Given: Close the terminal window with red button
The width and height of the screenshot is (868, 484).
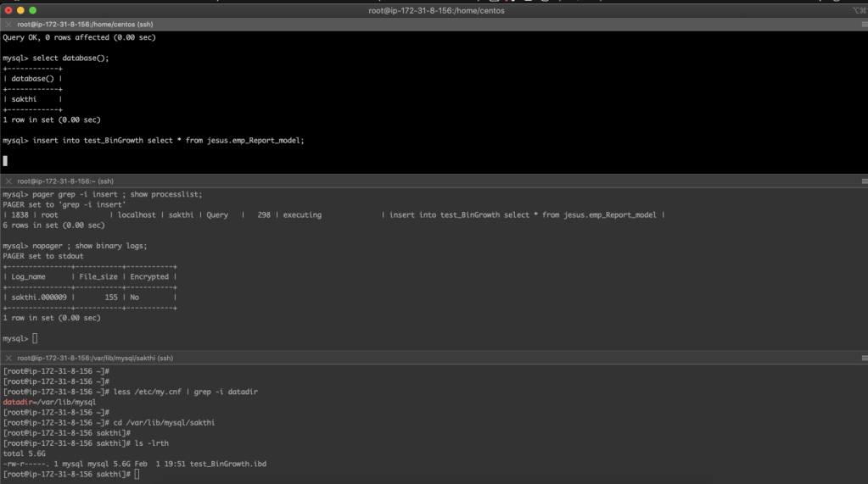Looking at the screenshot, I should click(x=8, y=10).
